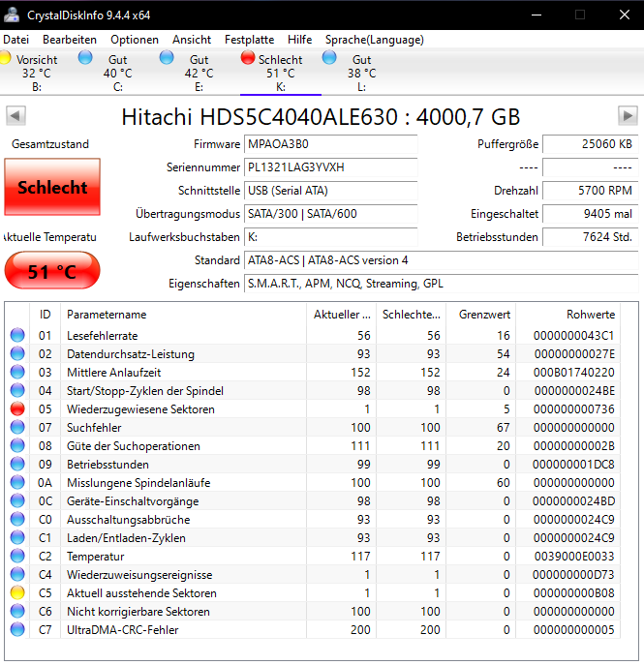Click yellow status dot for Aktuell ausstehende Sektoren

17,592
